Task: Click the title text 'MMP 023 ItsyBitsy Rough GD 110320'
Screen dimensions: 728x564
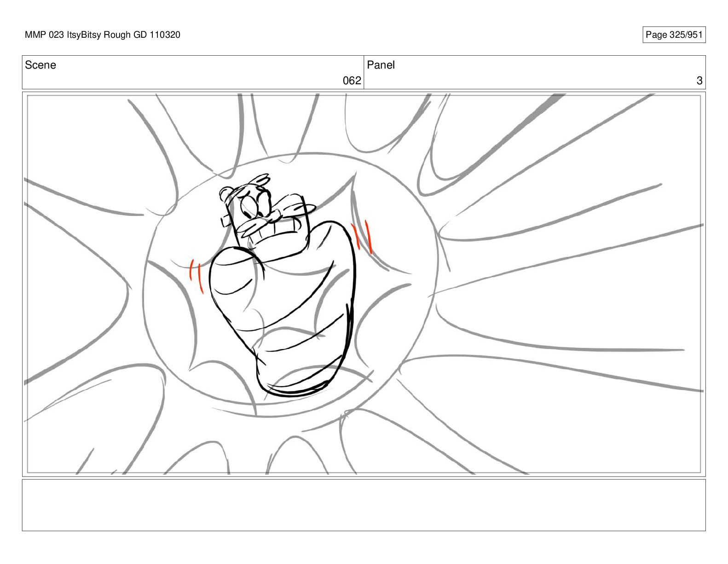Action: pos(103,35)
